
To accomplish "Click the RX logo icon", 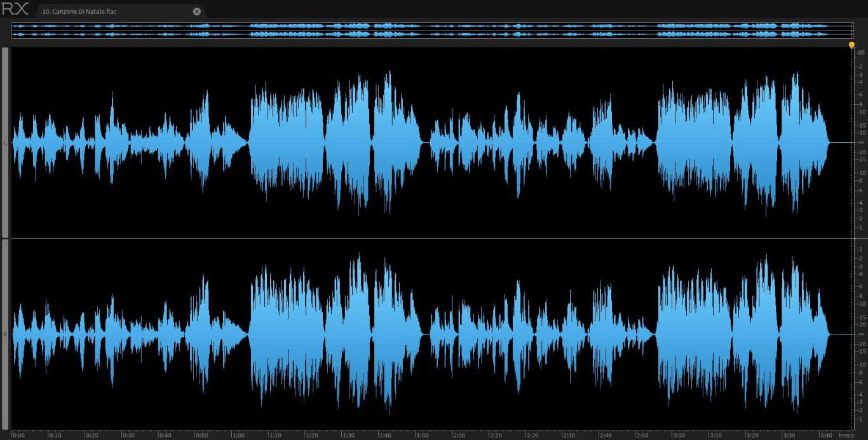I will (x=15, y=10).
